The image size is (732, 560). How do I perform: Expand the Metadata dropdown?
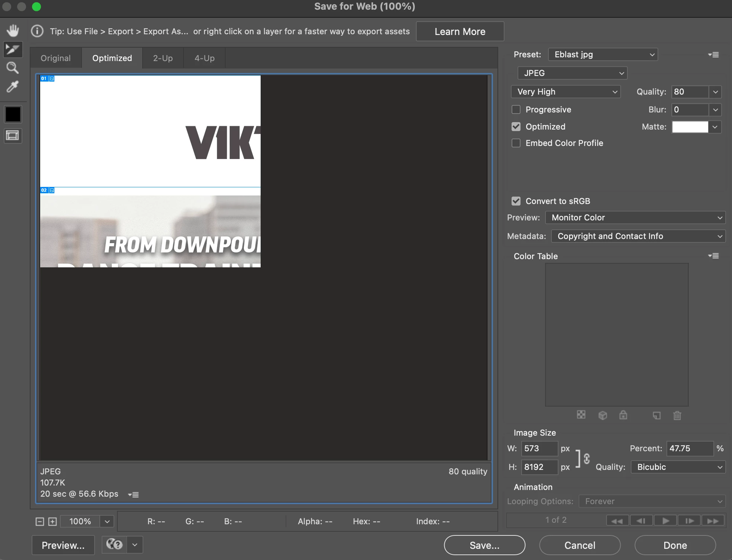[638, 236]
